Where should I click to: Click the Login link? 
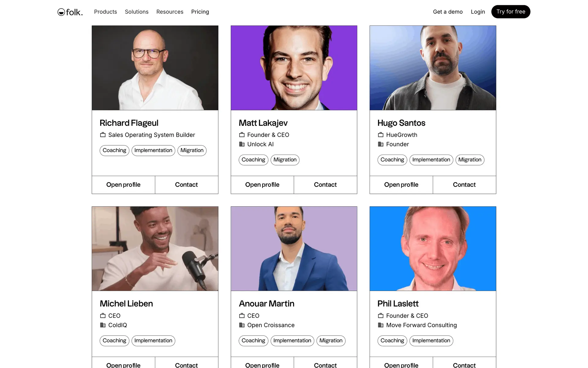pyautogui.click(x=478, y=12)
